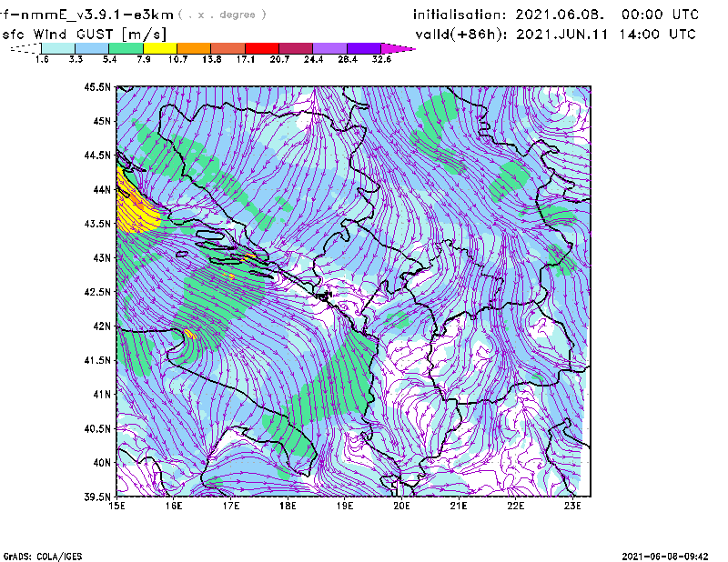Click the 18E longitude label
Screen dimensions: 728x562
click(288, 506)
